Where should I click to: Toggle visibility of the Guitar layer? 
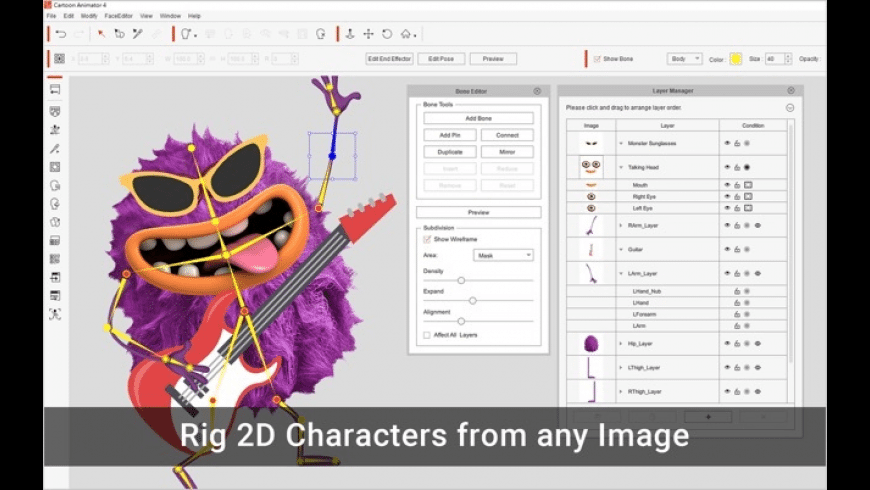727,249
